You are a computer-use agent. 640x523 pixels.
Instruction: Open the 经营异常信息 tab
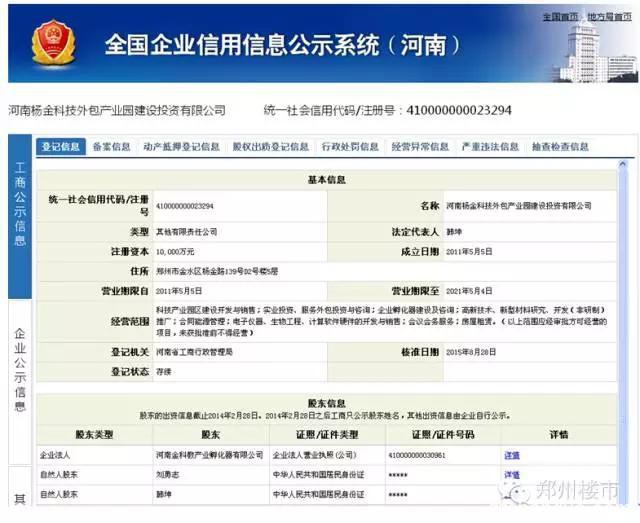tap(420, 147)
